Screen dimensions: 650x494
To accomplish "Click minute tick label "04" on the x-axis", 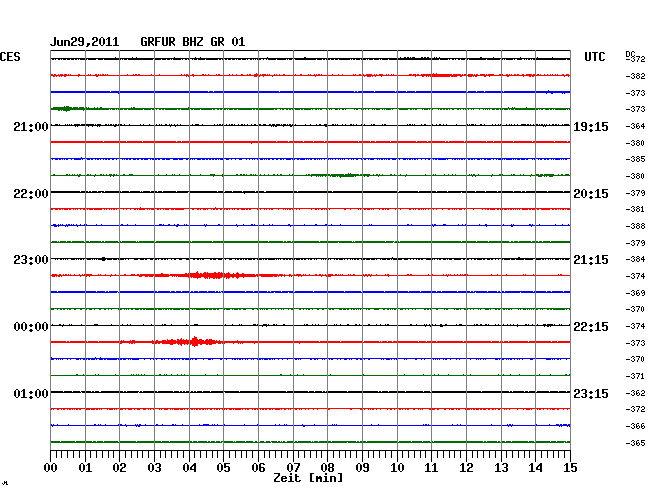I will [x=189, y=467].
